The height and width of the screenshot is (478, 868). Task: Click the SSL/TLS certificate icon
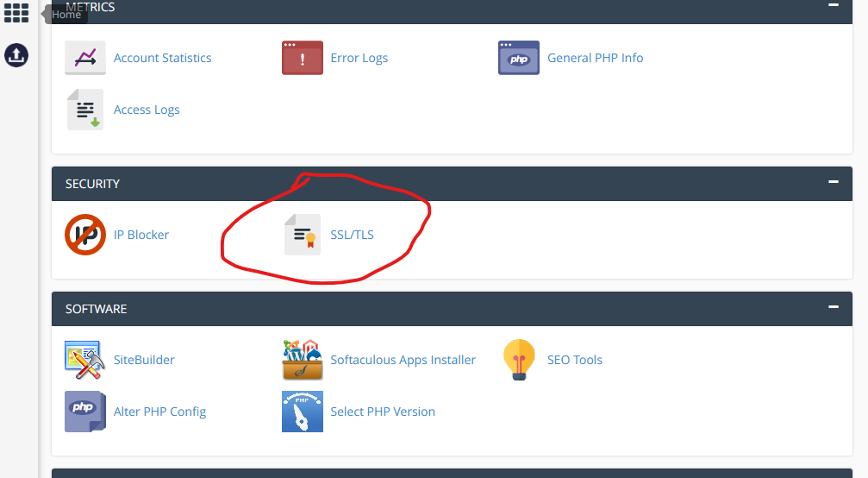[x=303, y=235]
